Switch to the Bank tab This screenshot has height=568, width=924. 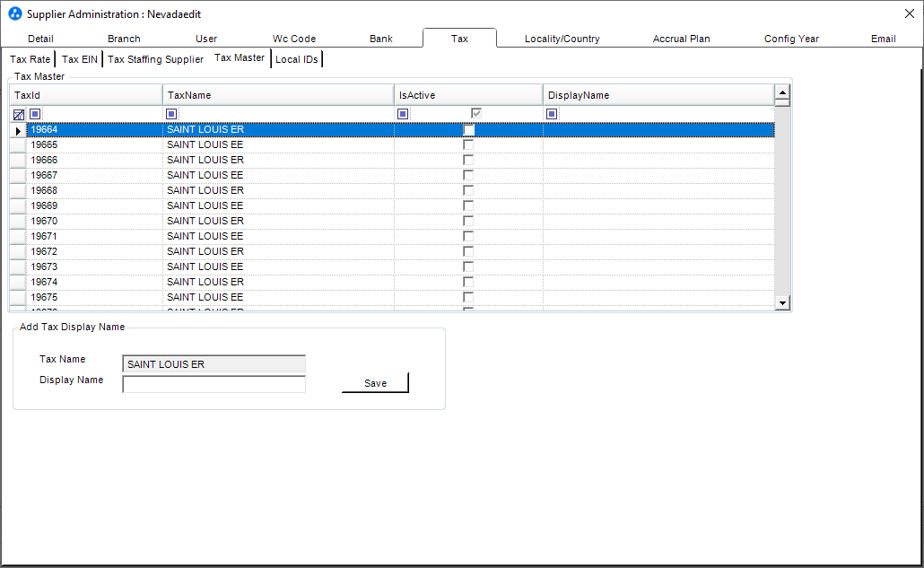[x=381, y=39]
